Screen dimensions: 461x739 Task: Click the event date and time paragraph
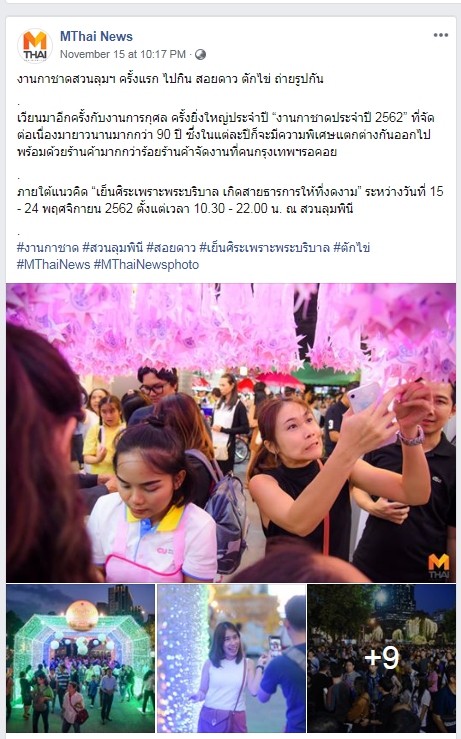coord(230,200)
